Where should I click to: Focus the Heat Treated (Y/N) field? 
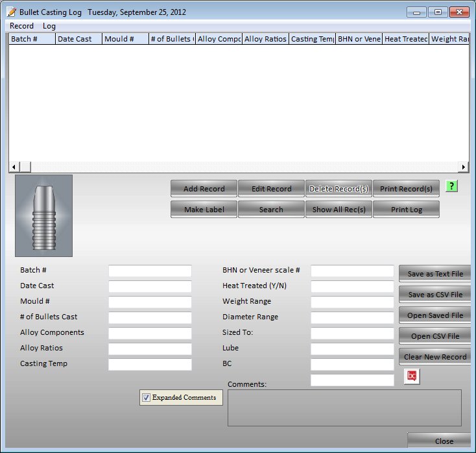pos(352,286)
